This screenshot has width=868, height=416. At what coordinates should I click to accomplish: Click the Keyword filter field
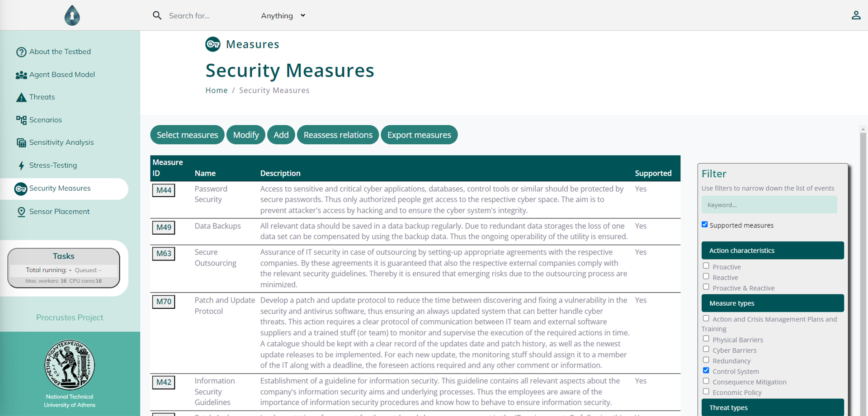(x=769, y=205)
